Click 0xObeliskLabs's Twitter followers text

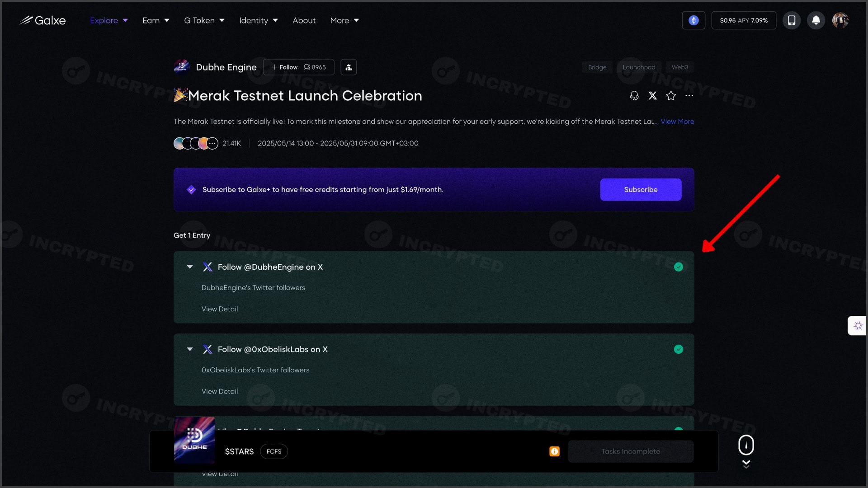(255, 370)
